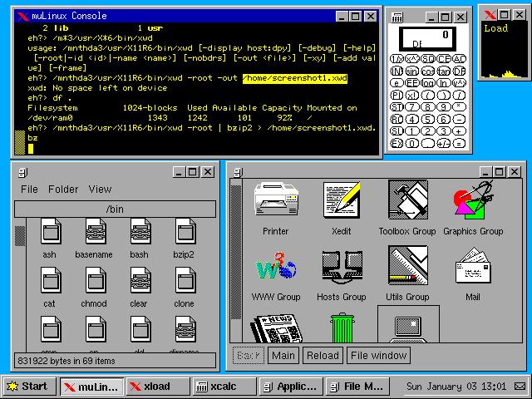
Task: Select the WWW Group icon
Action: (275, 267)
